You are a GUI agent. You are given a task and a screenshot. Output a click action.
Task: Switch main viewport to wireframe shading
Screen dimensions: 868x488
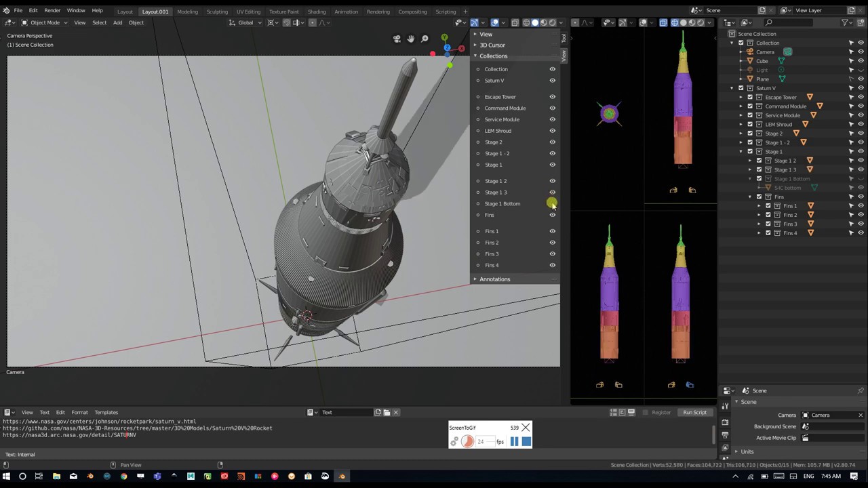[x=526, y=22]
